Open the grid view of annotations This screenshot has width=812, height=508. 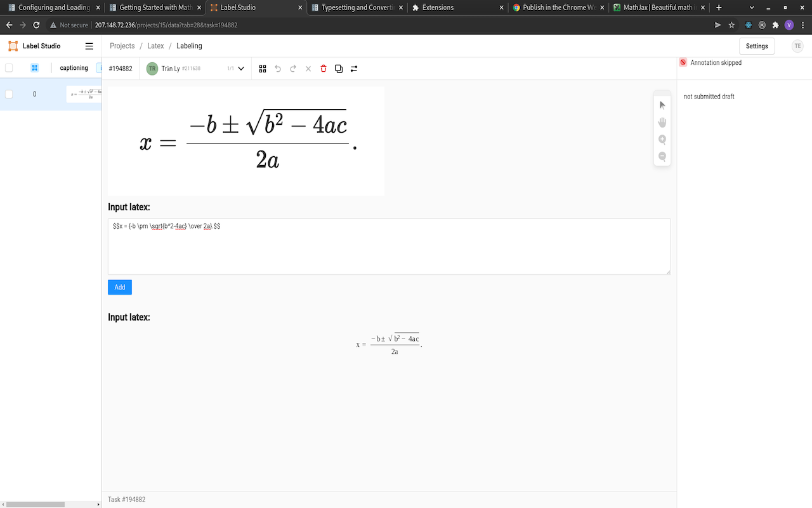263,68
